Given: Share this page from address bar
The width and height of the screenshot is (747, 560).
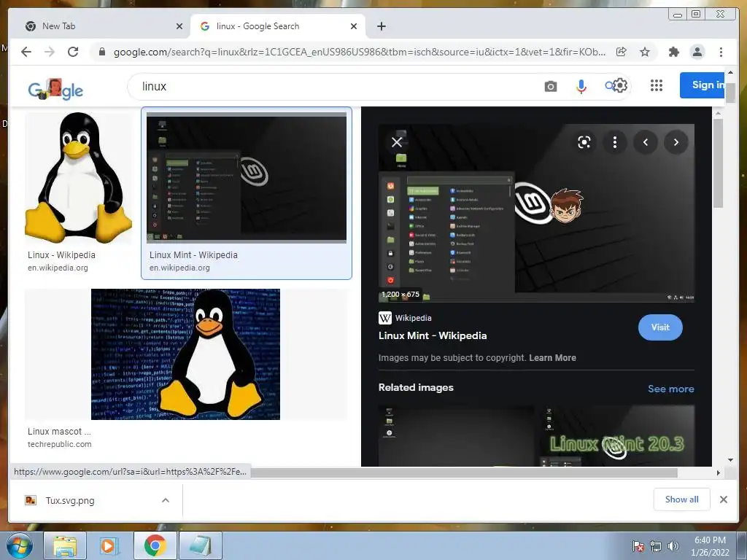Looking at the screenshot, I should (x=622, y=52).
